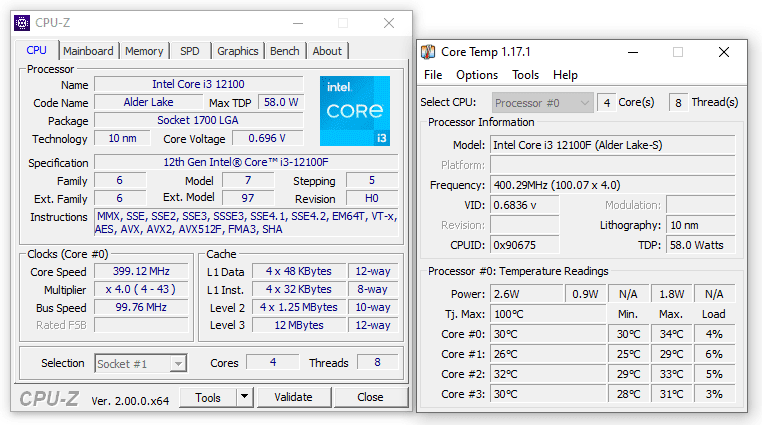Click the Bus Speed value '99.76 MHz'

141,307
